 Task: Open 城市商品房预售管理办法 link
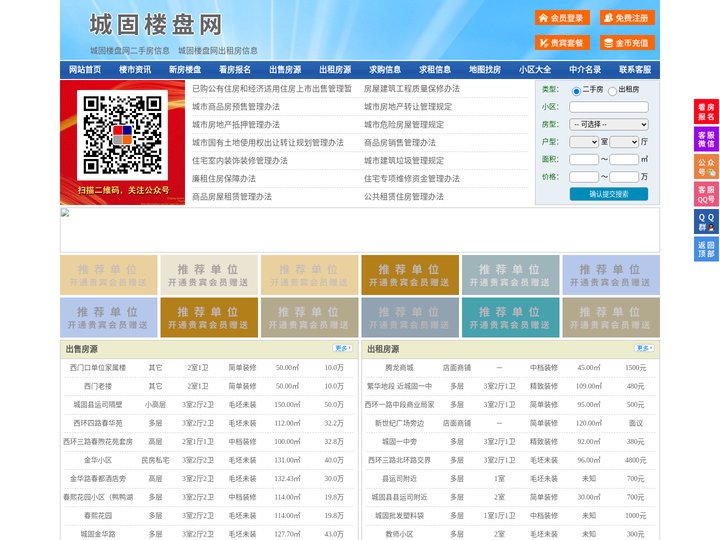tap(236, 107)
